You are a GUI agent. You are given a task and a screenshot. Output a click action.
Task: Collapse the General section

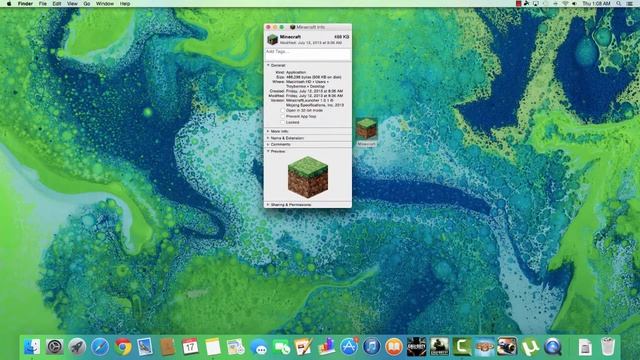click(268, 65)
